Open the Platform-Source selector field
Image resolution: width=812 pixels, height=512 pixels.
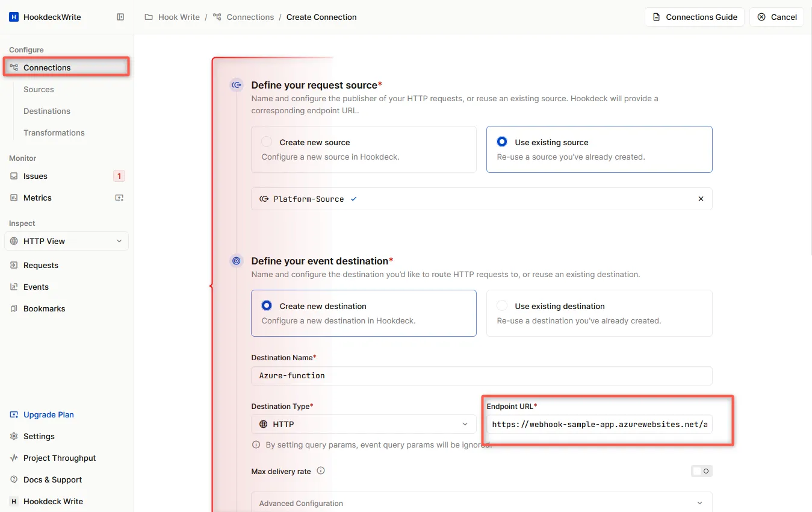point(482,199)
